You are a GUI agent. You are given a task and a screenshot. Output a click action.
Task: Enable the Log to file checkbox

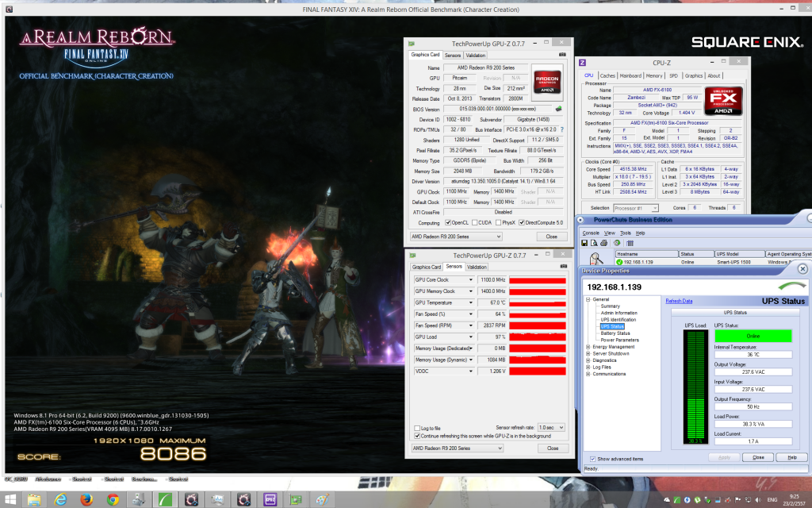pos(417,428)
